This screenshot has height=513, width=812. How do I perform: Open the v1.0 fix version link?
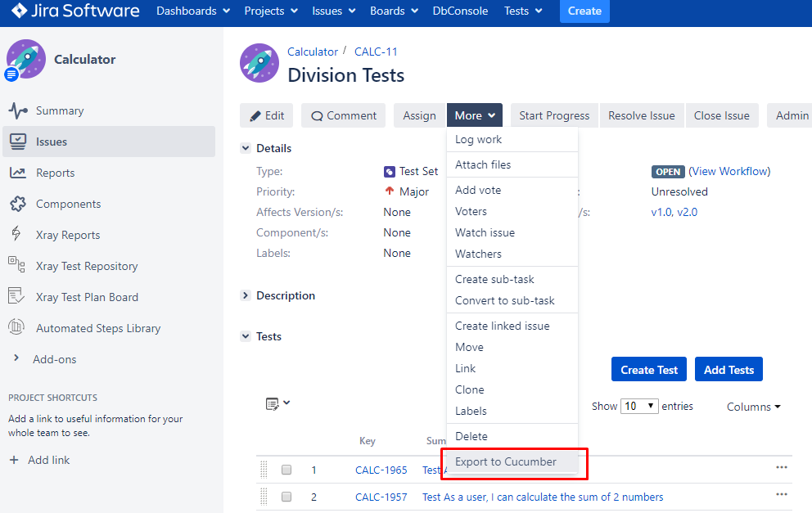pyautogui.click(x=661, y=212)
